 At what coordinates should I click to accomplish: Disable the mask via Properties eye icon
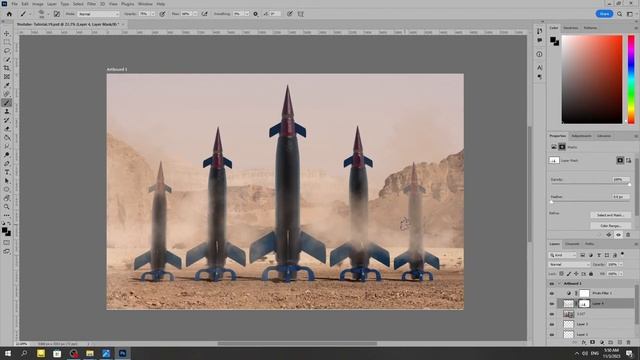618,235
